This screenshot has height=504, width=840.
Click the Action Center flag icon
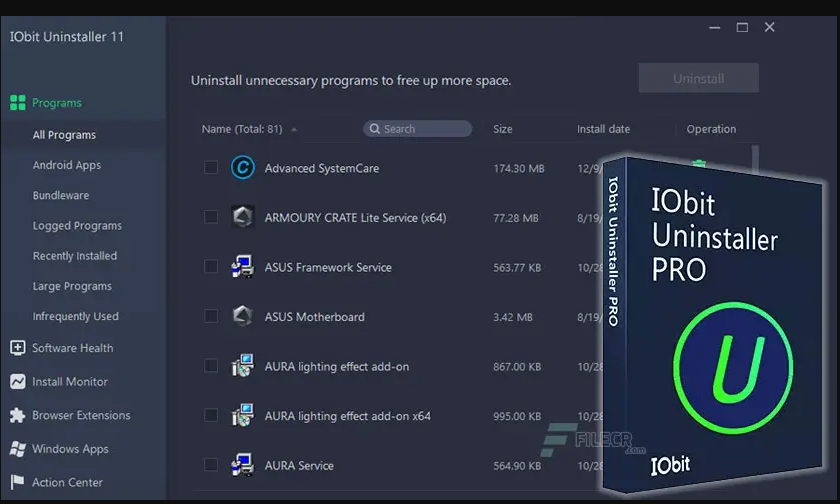pos(18,482)
